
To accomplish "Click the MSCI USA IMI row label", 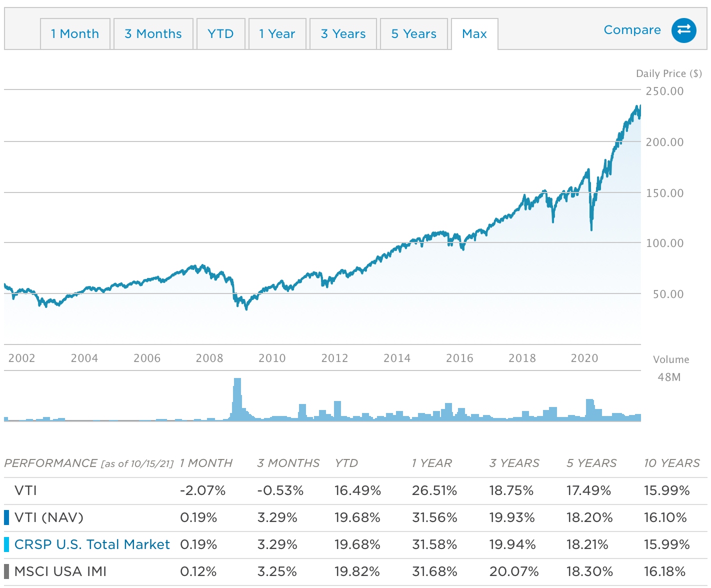I will tap(60, 571).
